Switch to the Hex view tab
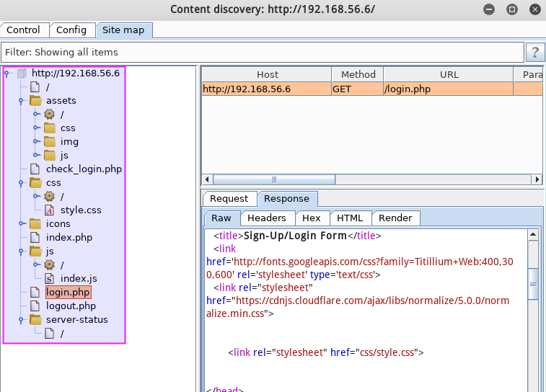 (x=312, y=218)
